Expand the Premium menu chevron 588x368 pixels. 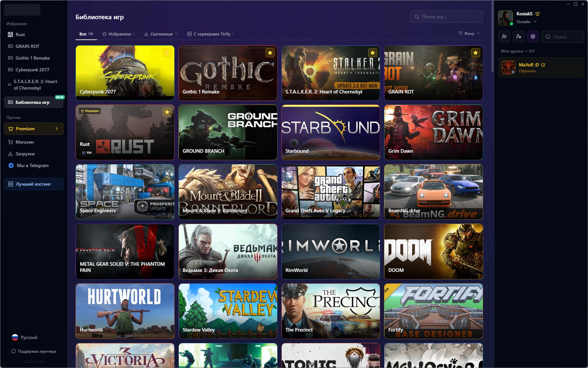point(57,129)
